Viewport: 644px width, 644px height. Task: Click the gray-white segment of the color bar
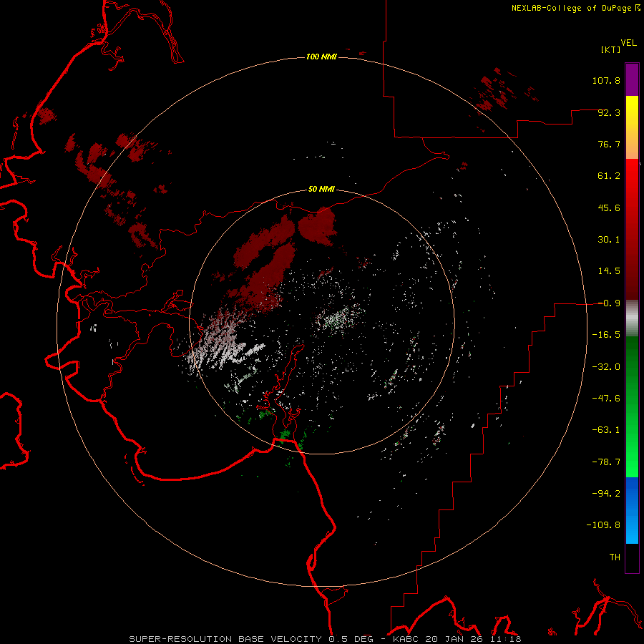[632, 318]
